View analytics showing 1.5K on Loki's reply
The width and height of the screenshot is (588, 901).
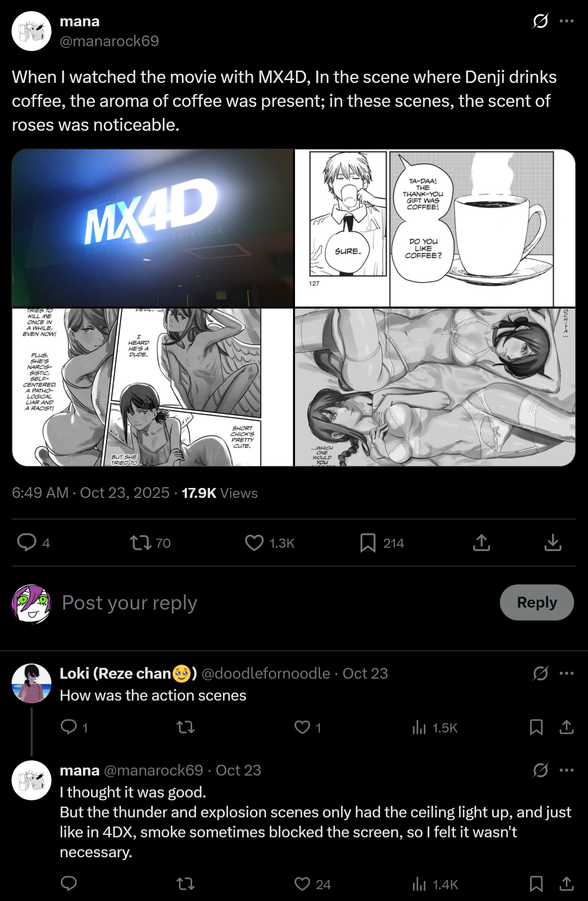point(435,728)
